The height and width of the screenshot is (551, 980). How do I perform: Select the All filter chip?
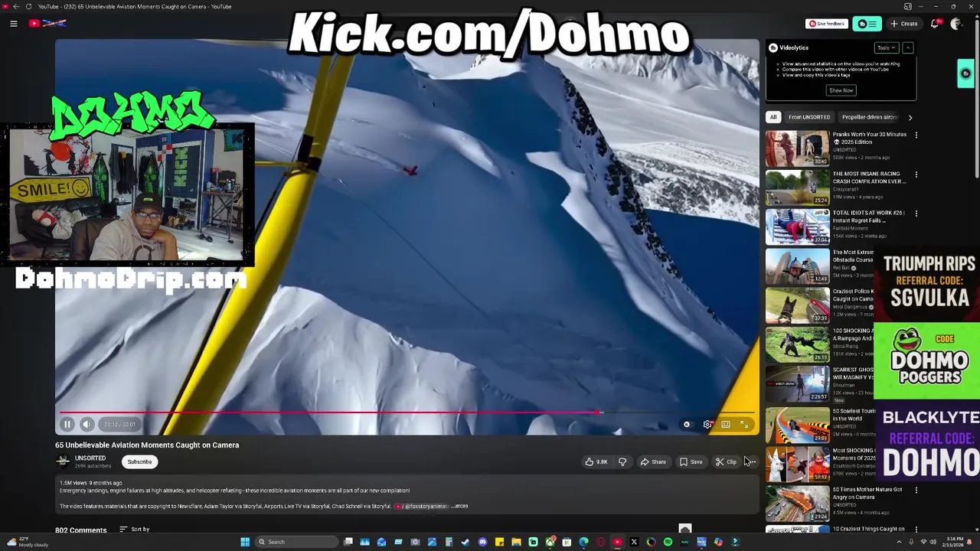(773, 117)
